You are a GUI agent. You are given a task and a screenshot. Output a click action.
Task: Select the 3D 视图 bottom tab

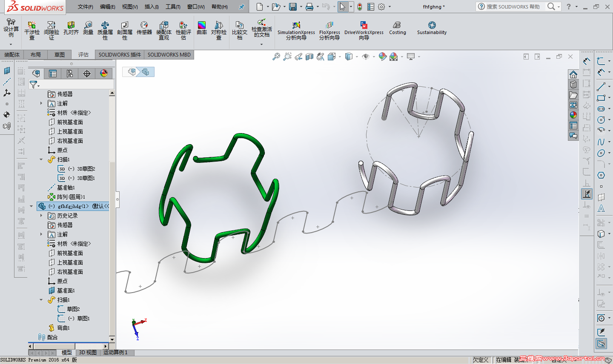88,353
